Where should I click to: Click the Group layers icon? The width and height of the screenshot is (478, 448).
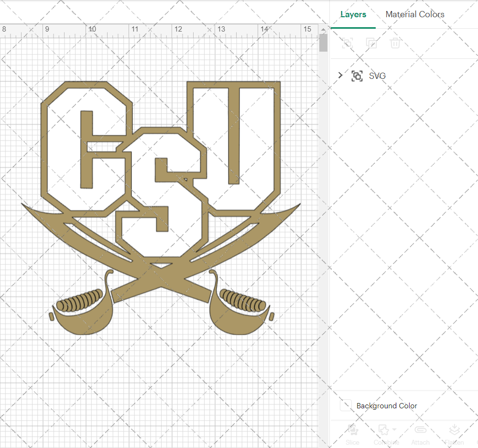pos(348,43)
